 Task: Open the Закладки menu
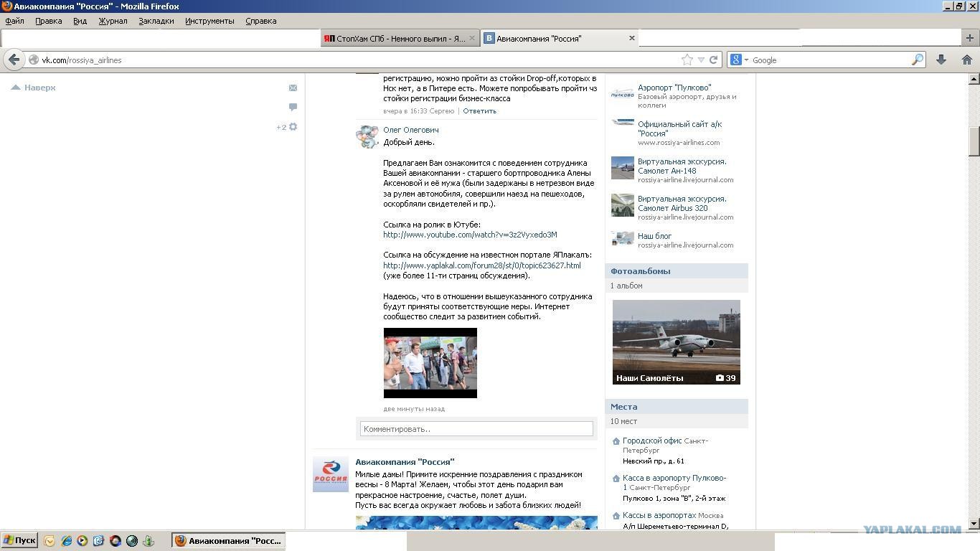click(156, 21)
